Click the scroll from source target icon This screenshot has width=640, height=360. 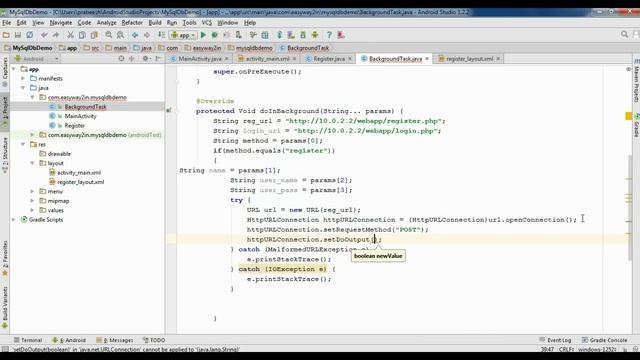point(121,59)
